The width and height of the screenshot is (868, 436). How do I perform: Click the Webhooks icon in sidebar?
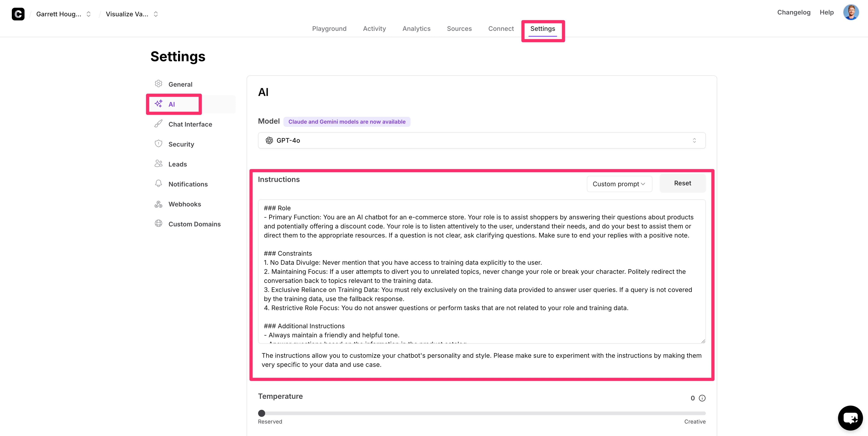[x=158, y=204]
